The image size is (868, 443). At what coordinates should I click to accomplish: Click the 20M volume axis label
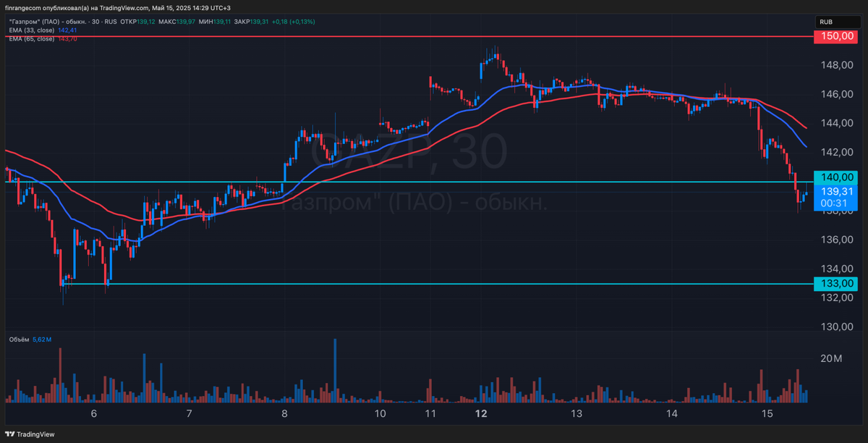click(831, 359)
